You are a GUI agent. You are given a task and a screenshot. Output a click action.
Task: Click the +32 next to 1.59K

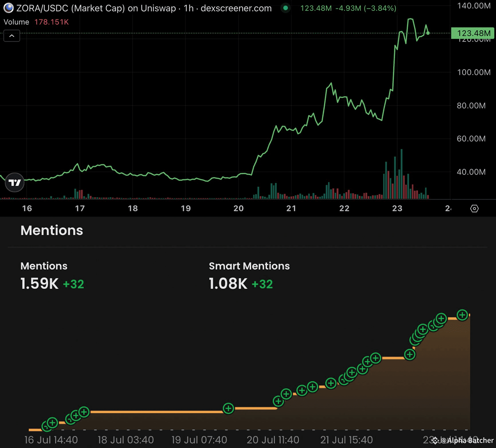[x=73, y=284]
